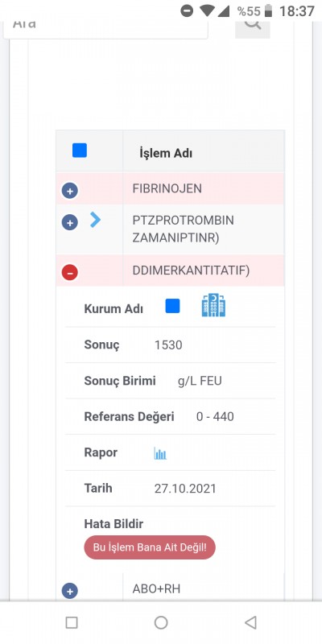Select the FIBRINOJEN test name

[167, 188]
